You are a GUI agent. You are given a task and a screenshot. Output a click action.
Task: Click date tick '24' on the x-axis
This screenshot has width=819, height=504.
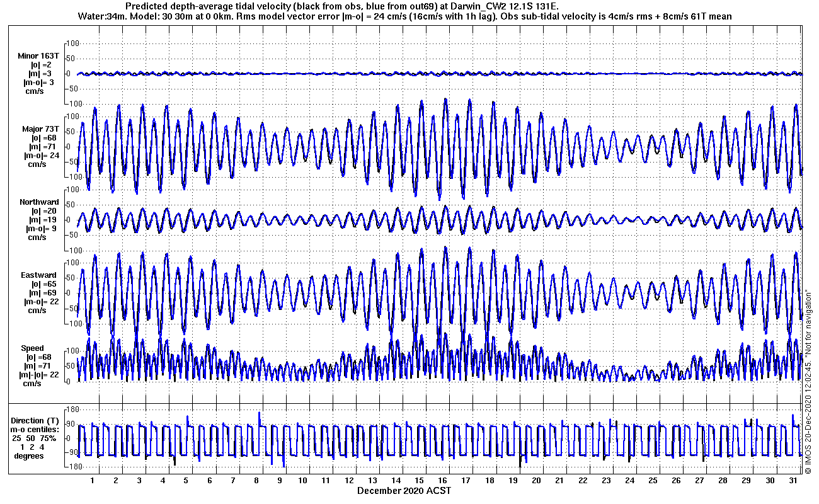629,481
